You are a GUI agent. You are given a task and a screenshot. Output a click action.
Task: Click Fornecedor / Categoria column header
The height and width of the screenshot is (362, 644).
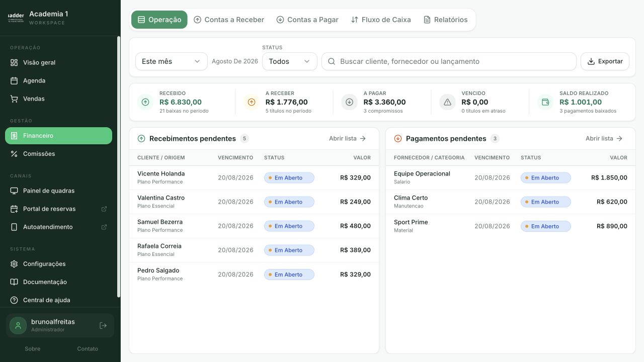429,157
